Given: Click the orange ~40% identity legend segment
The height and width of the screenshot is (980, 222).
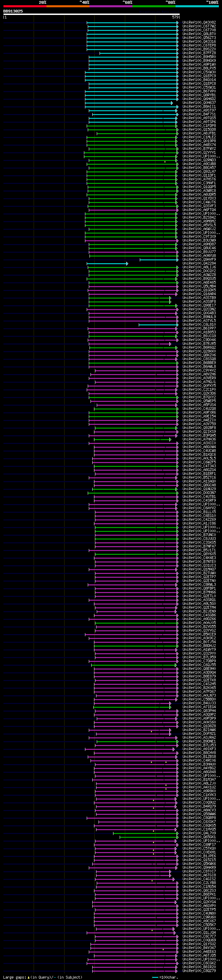Looking at the screenshot, I should (68, 6).
